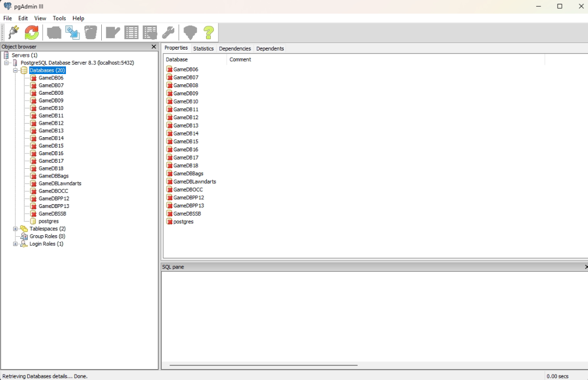
Task: Click the Add Server plug icon
Action: point(14,33)
